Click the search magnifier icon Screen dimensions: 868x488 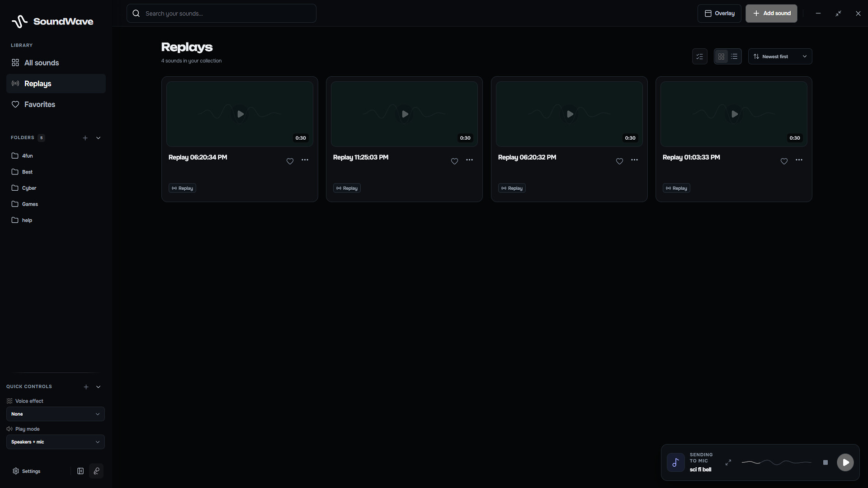[x=136, y=14]
